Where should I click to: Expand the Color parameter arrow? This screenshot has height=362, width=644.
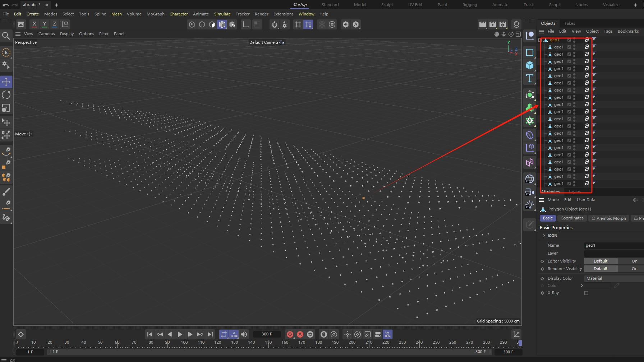581,286
